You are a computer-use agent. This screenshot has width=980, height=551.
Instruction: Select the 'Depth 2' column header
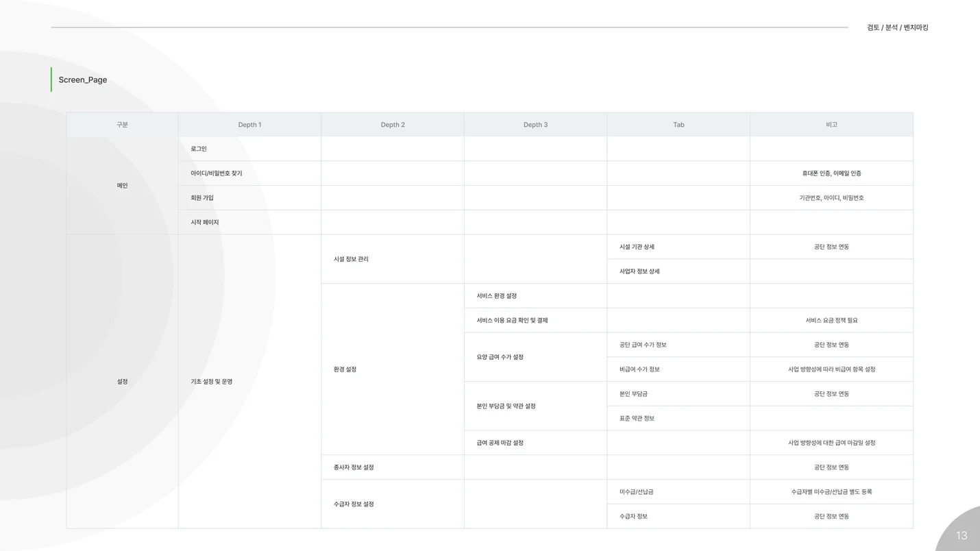point(393,125)
